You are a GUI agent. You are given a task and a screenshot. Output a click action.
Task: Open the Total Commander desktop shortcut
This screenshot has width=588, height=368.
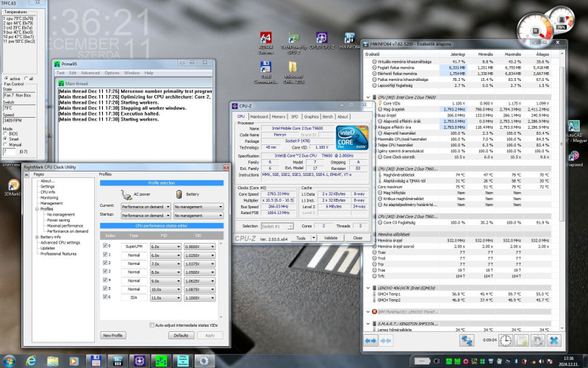265,72
